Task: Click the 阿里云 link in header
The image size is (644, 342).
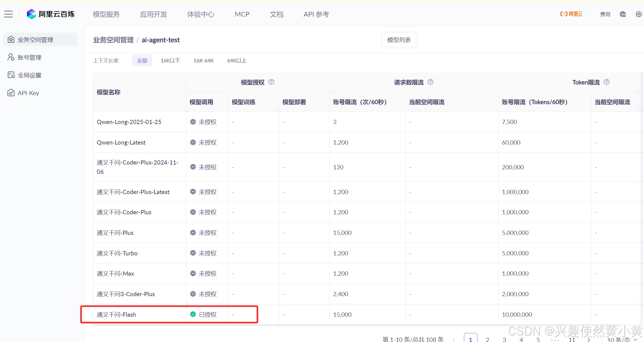Action: pyautogui.click(x=571, y=14)
